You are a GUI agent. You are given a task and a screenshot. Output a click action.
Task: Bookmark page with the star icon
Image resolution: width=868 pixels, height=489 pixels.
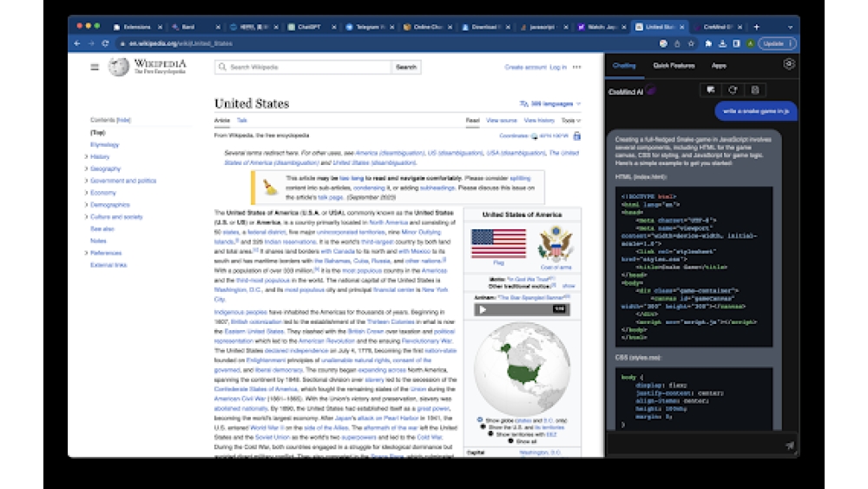[692, 43]
